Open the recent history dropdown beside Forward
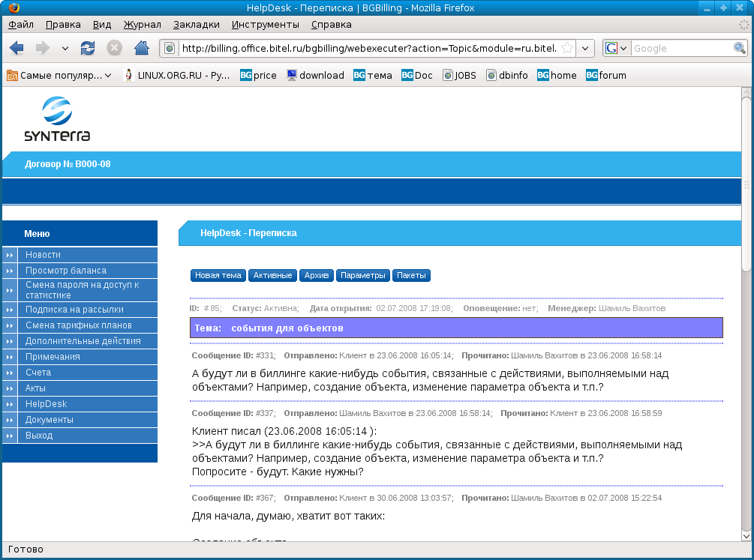This screenshot has height=560, width=754. pos(65,48)
